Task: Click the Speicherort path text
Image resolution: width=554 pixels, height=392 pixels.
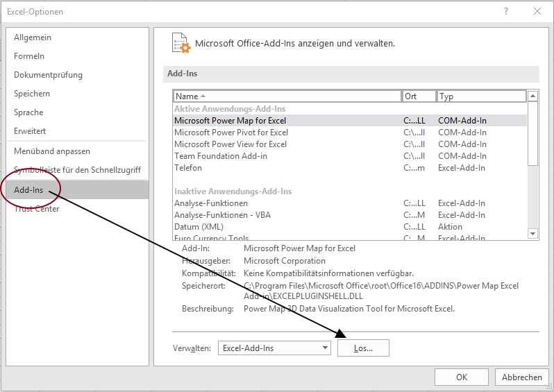Action: (381, 291)
